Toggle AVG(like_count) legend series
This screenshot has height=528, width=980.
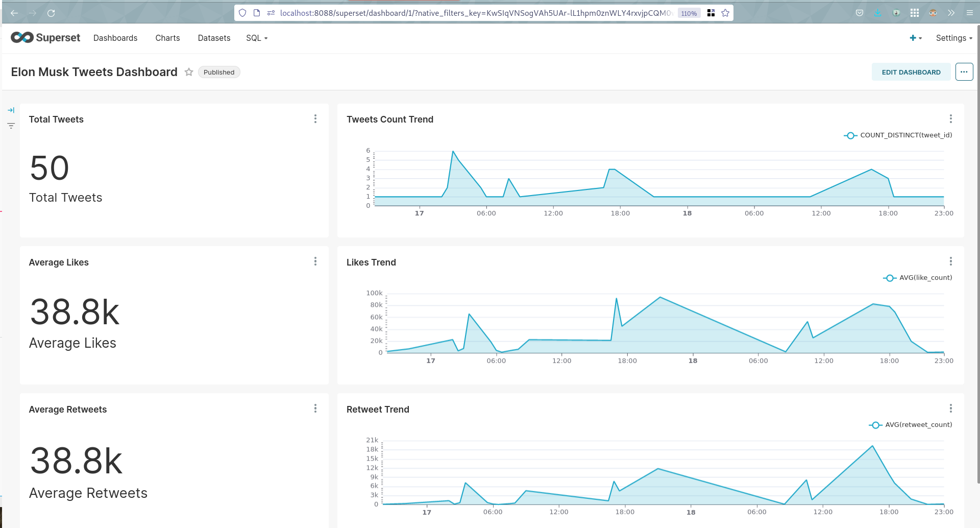pyautogui.click(x=918, y=278)
